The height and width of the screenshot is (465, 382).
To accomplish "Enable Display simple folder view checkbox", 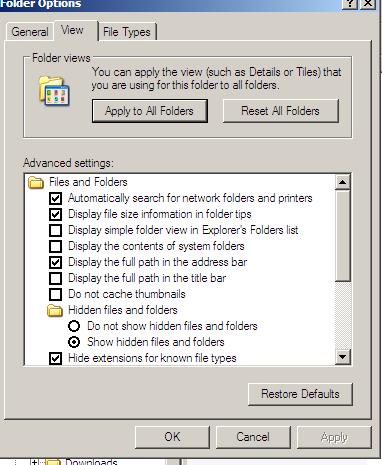I will click(55, 230).
